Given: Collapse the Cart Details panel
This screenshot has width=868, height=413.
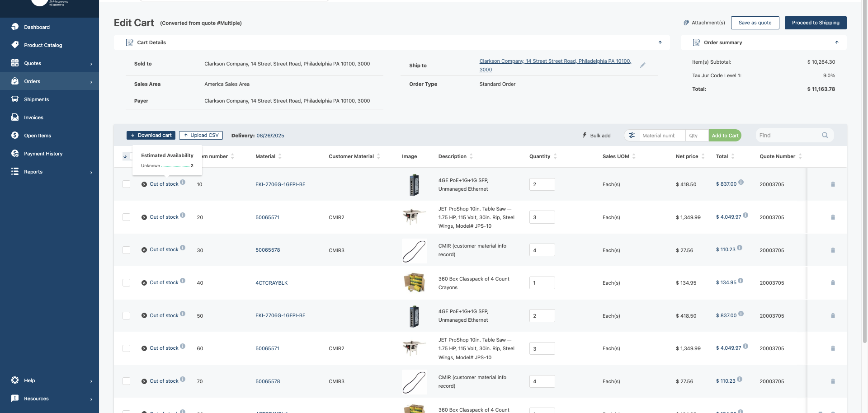Looking at the screenshot, I should click(x=660, y=42).
